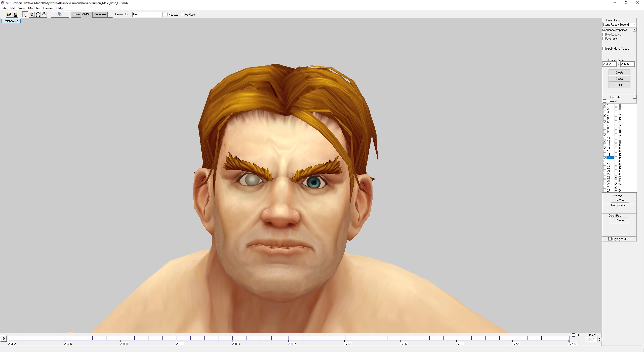Viewport: 644px width, 352px height.
Task: Uncheck geoset 14
Action: click(605, 148)
